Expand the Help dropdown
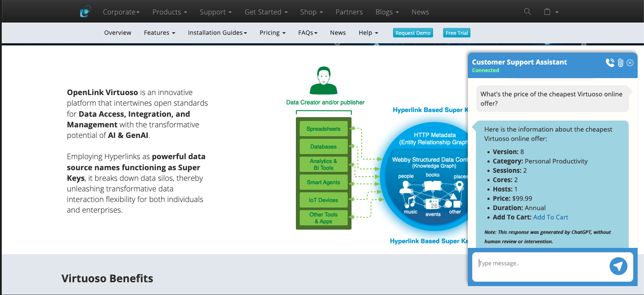The width and height of the screenshot is (644, 295). (368, 33)
